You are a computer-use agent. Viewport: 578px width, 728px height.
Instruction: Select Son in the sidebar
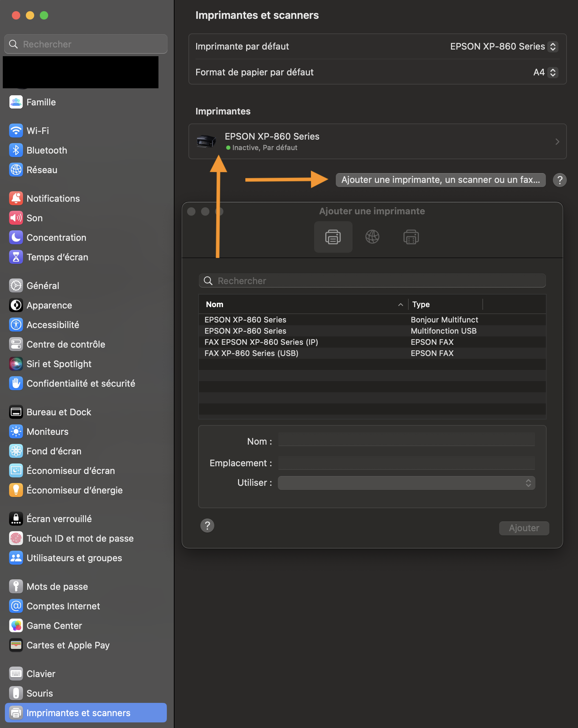coord(86,218)
